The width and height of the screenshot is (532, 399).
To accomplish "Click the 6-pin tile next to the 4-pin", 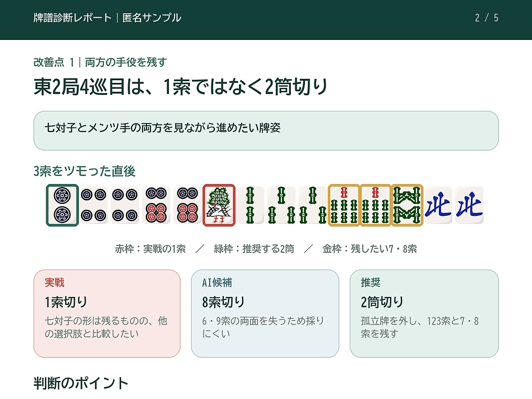I will [x=156, y=205].
